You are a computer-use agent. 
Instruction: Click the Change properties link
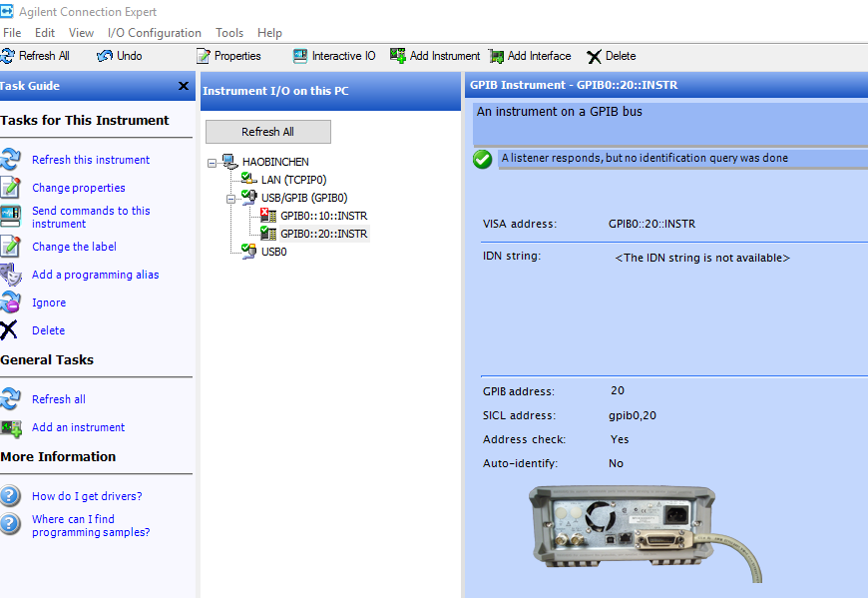click(x=79, y=188)
